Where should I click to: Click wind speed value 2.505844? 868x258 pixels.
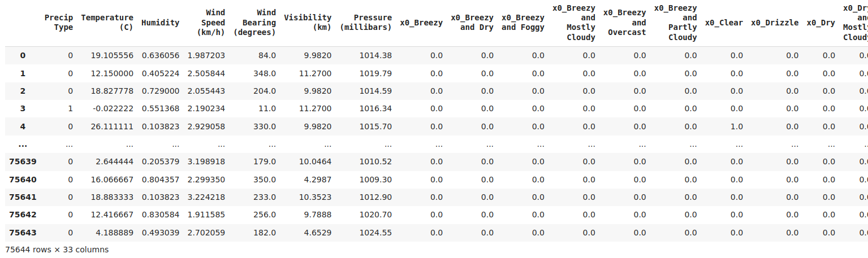click(206, 73)
